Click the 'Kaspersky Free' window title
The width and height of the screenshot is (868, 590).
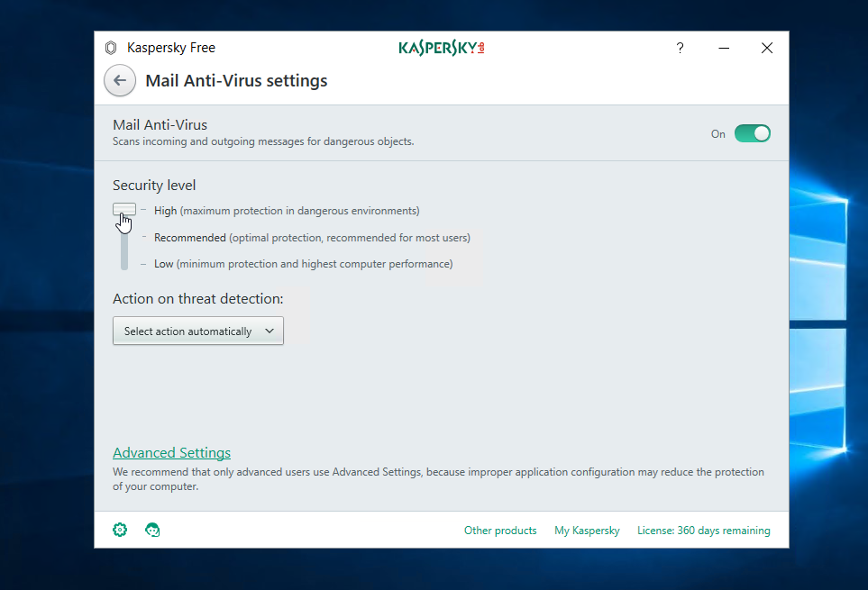coord(171,48)
